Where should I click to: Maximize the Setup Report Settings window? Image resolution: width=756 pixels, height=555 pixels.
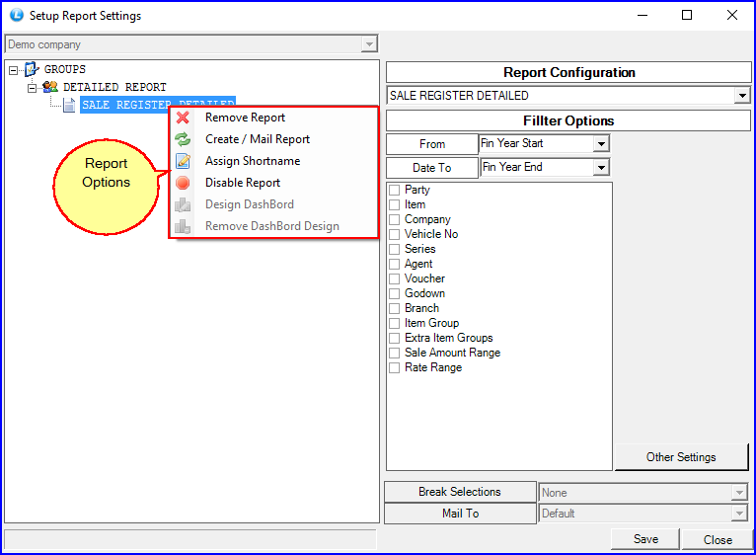click(x=687, y=15)
